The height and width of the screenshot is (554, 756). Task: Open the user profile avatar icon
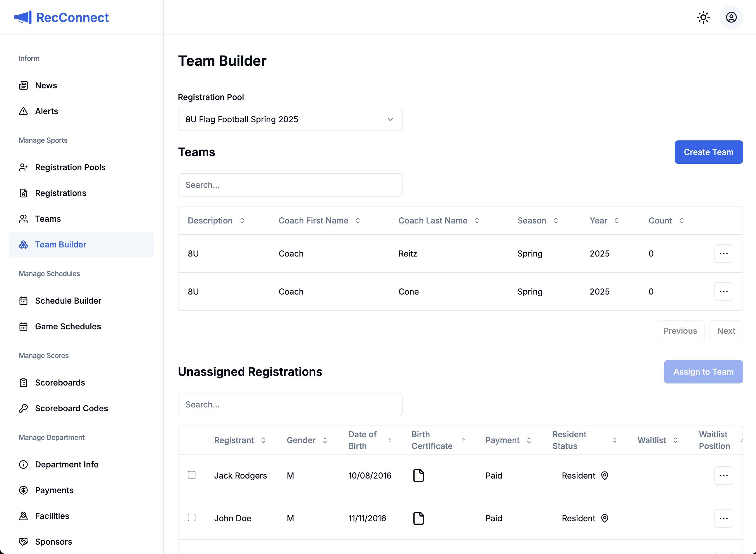click(731, 18)
